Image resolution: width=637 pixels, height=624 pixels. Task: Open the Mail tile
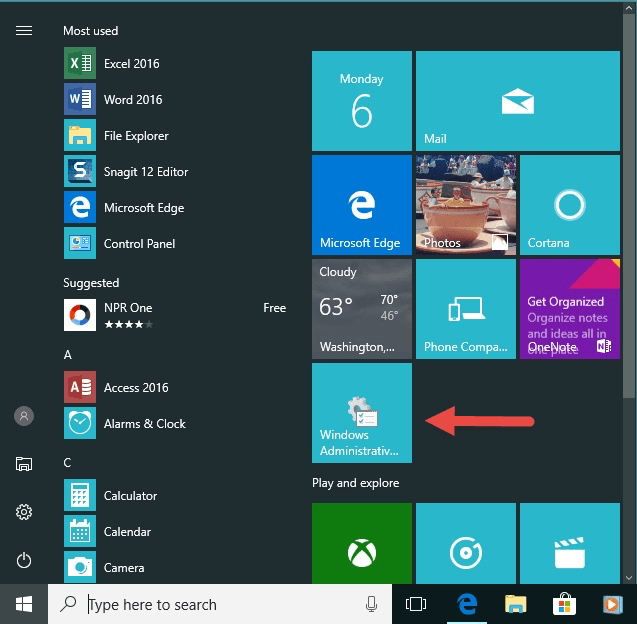click(518, 101)
